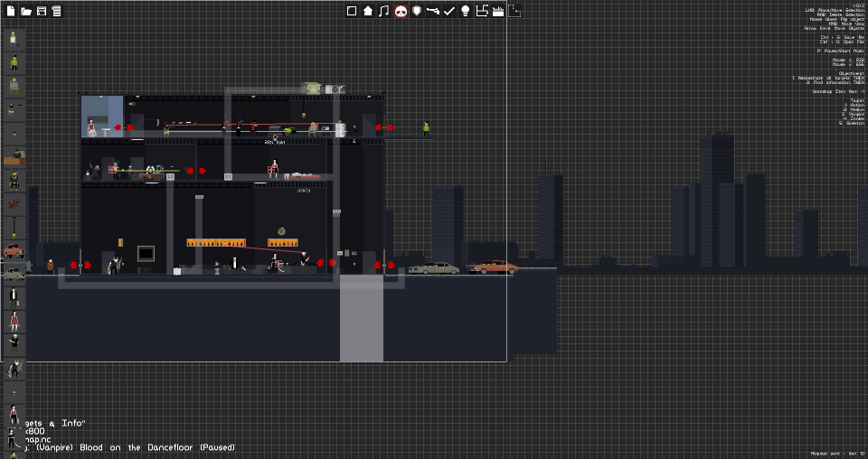Click target entry '1: Action'
Screen dimensions: 868x459
854,105
